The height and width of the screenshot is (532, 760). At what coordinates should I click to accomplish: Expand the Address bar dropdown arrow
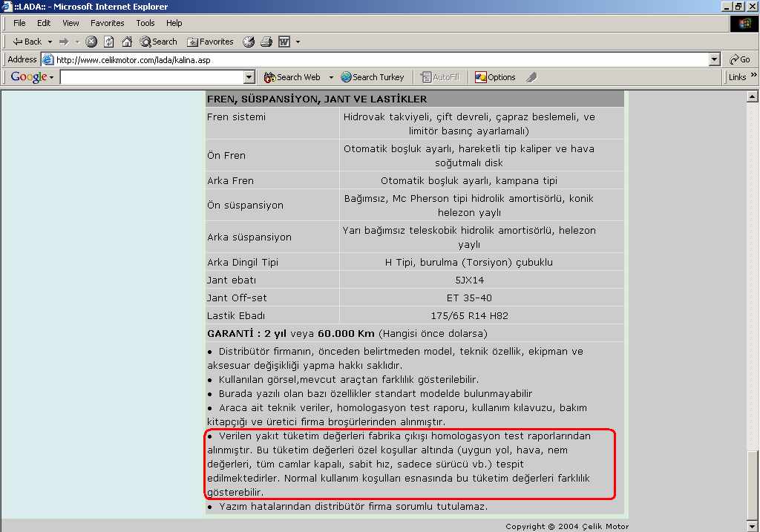pos(715,59)
